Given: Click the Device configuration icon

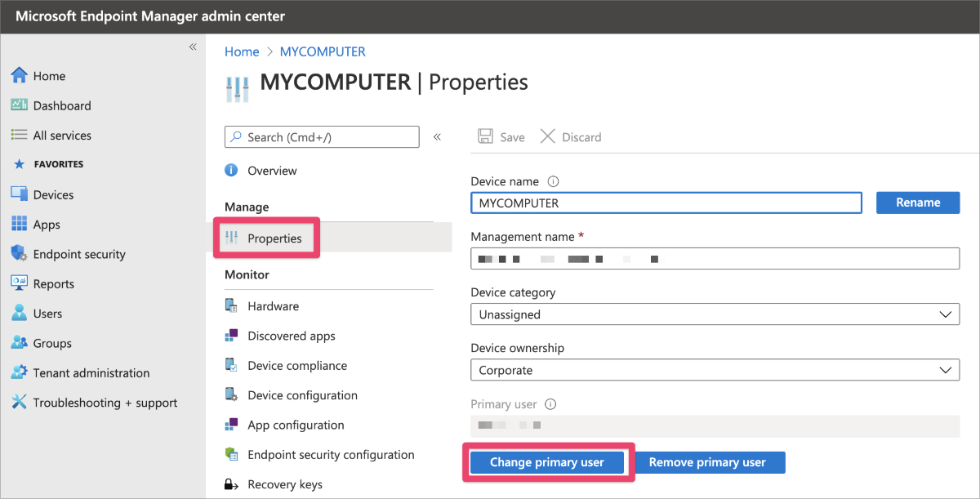Looking at the screenshot, I should click(231, 395).
